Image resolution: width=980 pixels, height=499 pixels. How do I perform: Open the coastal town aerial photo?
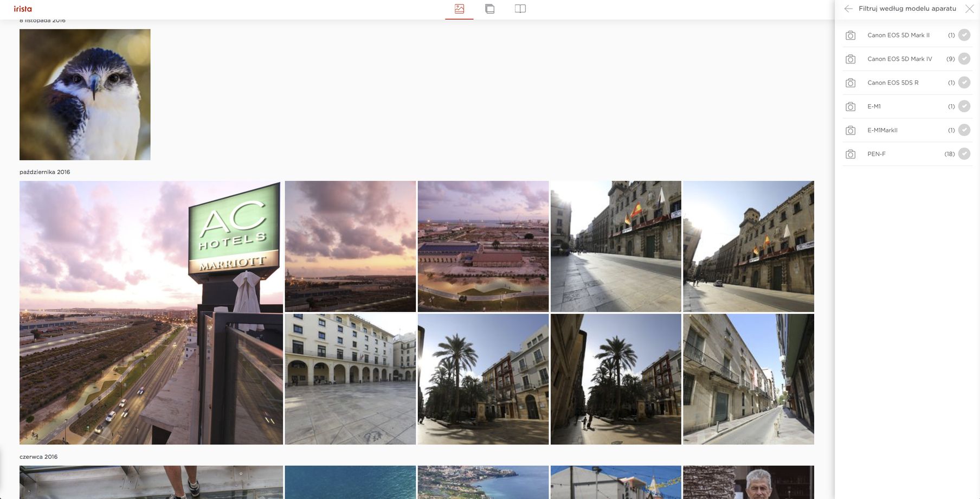483,482
